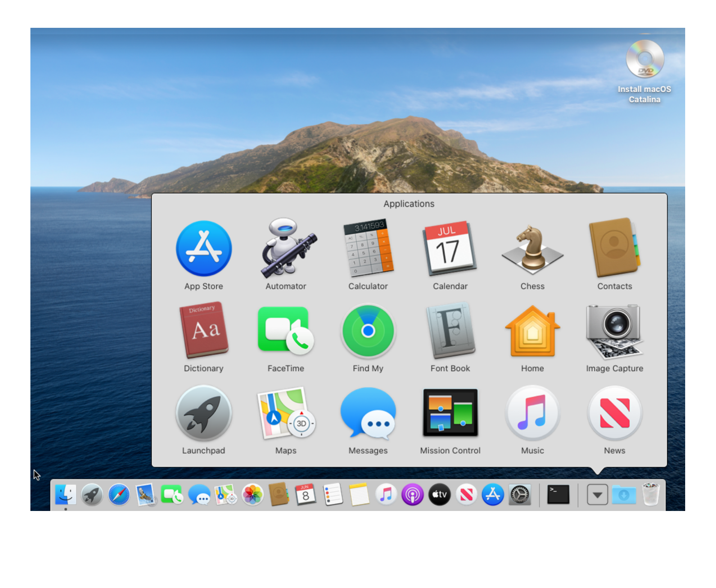Click the Maps icon in the Dock
This screenshot has width=716, height=588.
tap(226, 495)
